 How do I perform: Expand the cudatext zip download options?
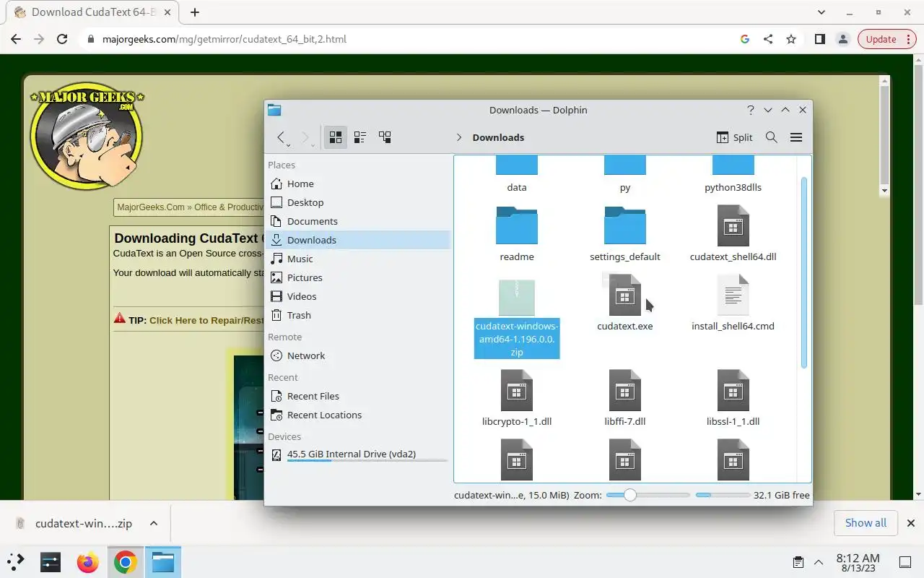154,523
